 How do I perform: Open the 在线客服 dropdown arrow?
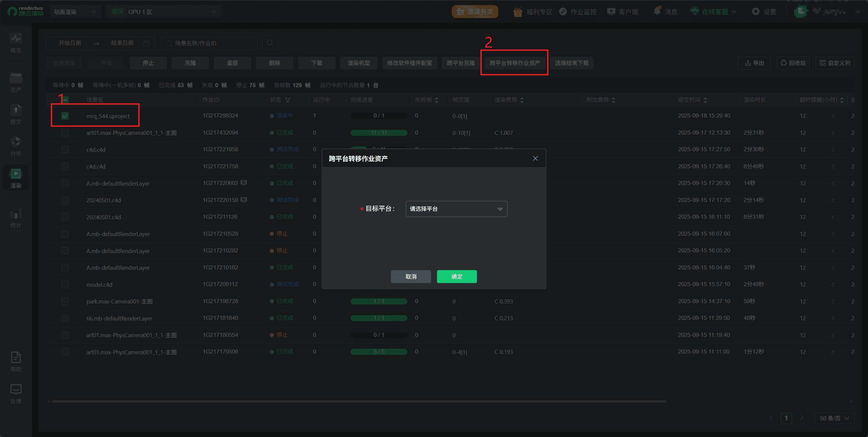734,12
